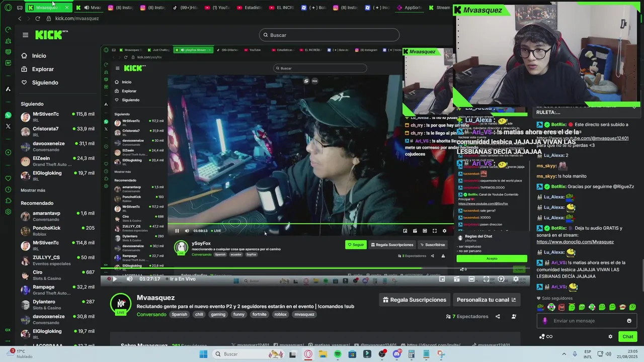Screen dimensions: 644x362
Task: Open the weather widget showing 17°C Nublado
Action: (20, 354)
